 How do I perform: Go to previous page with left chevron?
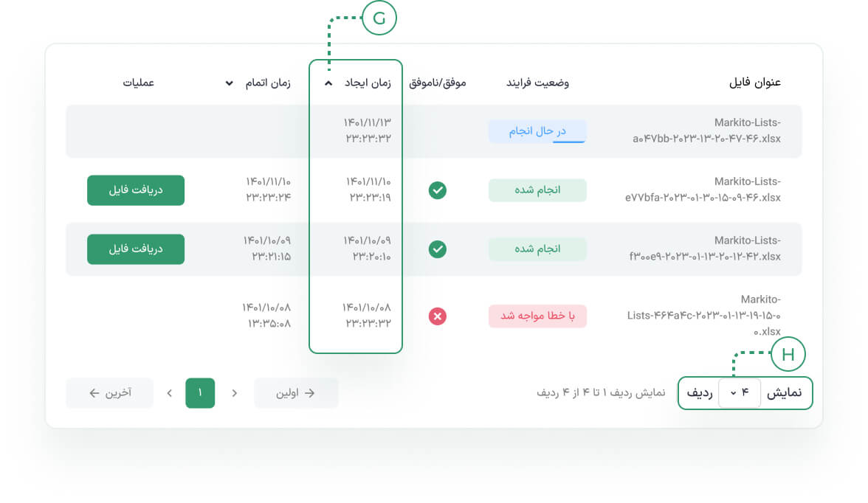pyautogui.click(x=170, y=393)
